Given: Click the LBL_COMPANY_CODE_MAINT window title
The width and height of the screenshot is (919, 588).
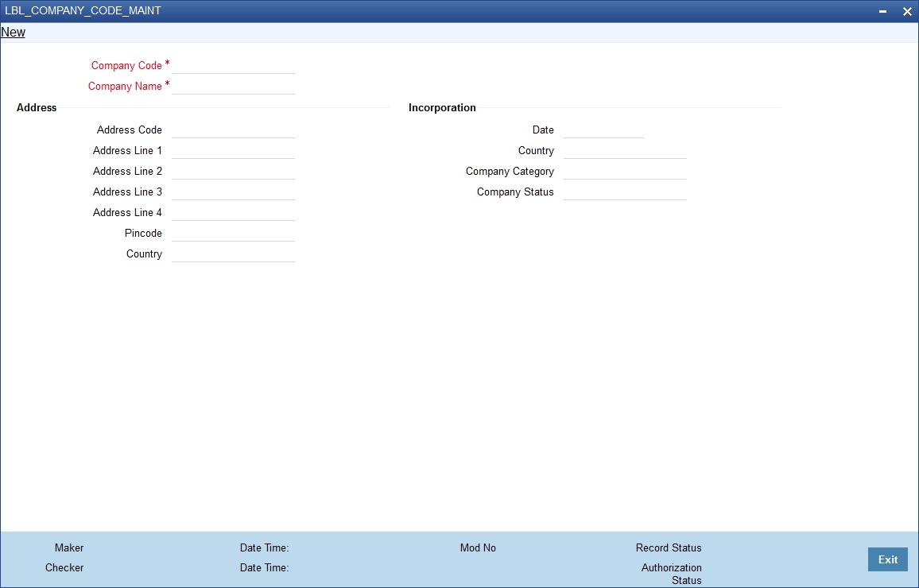Looking at the screenshot, I should click(83, 10).
